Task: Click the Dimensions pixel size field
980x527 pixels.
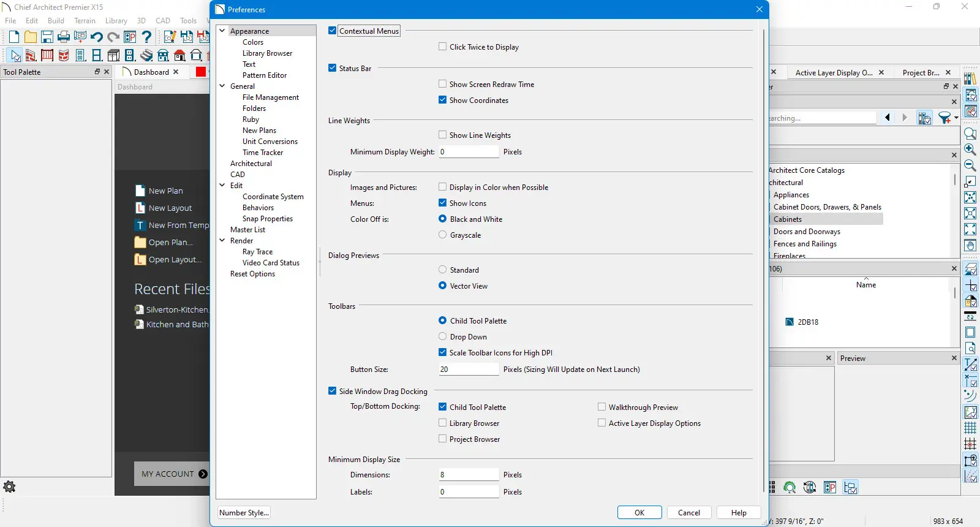Action: pos(469,475)
